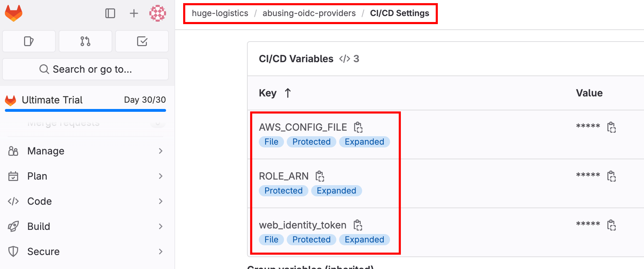Open the Plan menu item
This screenshot has height=269, width=644.
point(37,176)
